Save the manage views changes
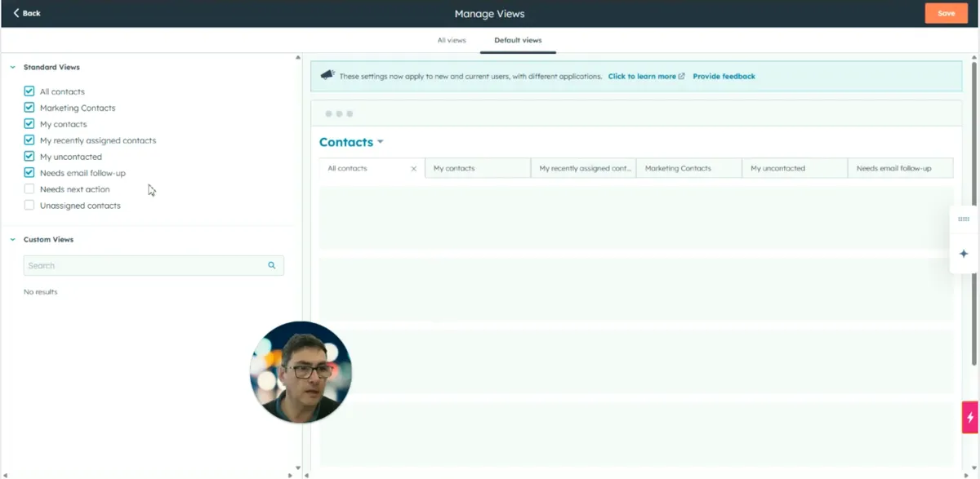The image size is (980, 479). point(946,13)
